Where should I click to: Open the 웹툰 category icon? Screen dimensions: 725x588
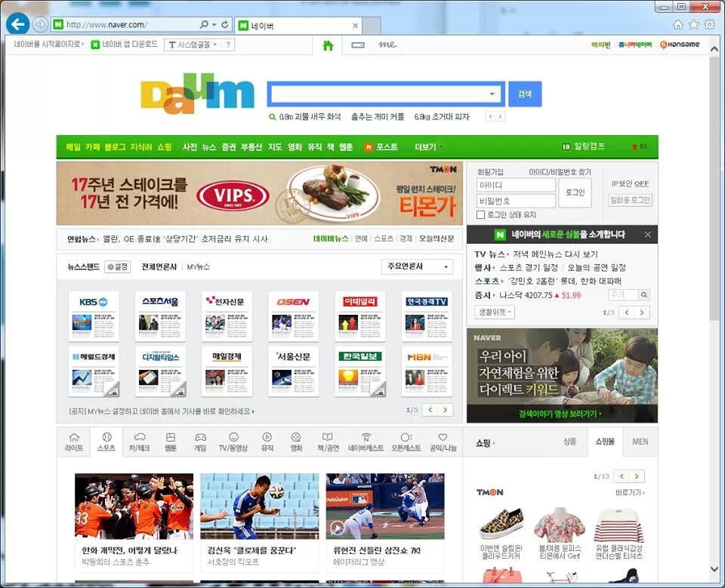171,442
